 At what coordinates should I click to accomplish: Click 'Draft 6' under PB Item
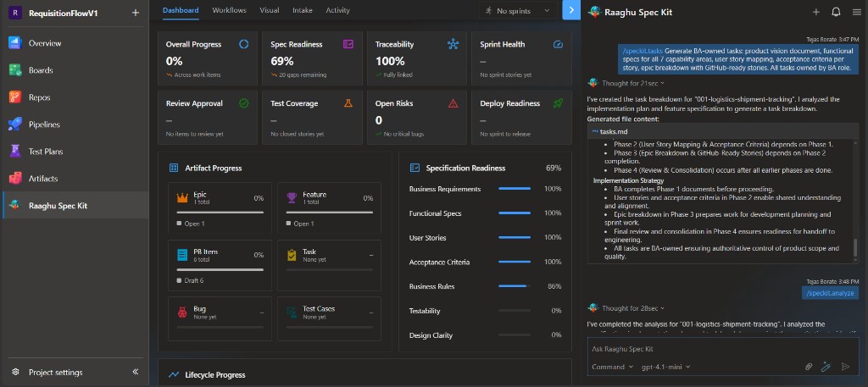click(x=194, y=280)
